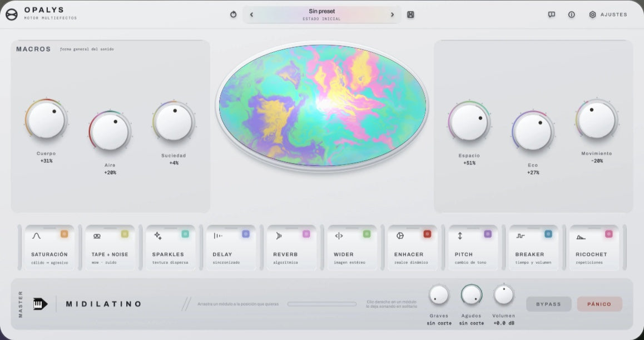Image resolution: width=644 pixels, height=340 pixels.
Task: Toggle the Breaker module blue switch
Action: [548, 234]
